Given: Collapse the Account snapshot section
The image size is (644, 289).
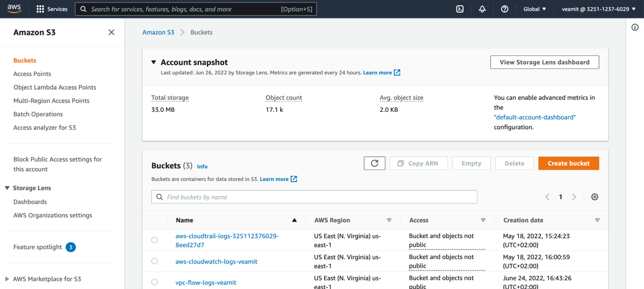Looking at the screenshot, I should click(x=154, y=62).
